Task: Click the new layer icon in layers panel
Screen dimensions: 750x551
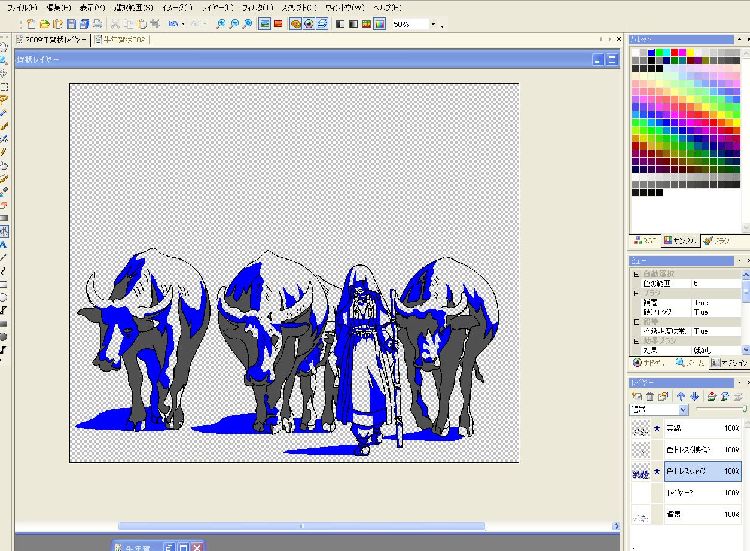Action: 636,397
